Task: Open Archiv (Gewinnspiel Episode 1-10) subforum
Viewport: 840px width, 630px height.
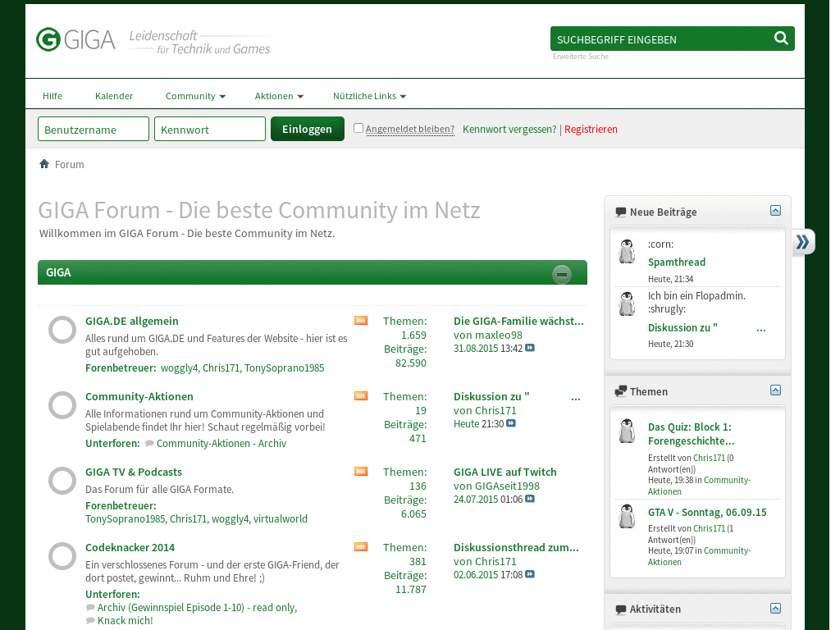Action: 197,608
